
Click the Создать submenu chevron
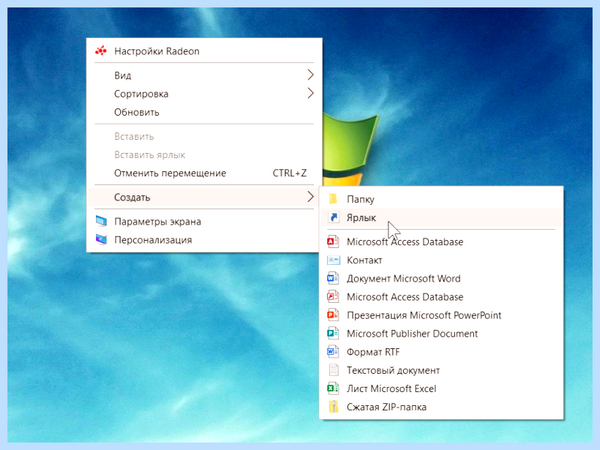click(310, 197)
